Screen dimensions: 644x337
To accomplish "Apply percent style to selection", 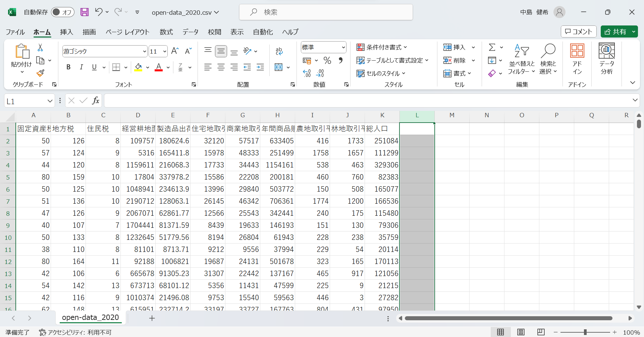I will (327, 61).
